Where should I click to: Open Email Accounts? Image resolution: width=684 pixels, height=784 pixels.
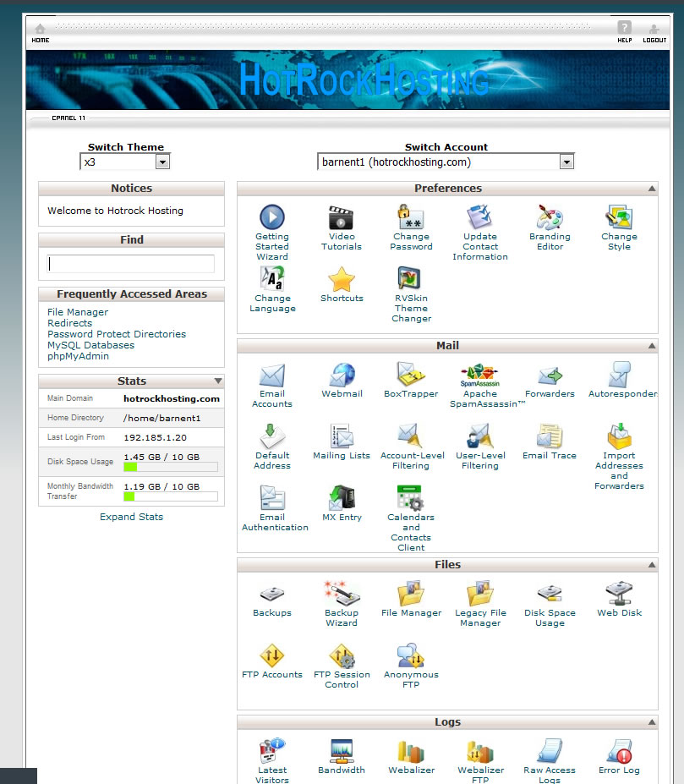[x=272, y=375]
